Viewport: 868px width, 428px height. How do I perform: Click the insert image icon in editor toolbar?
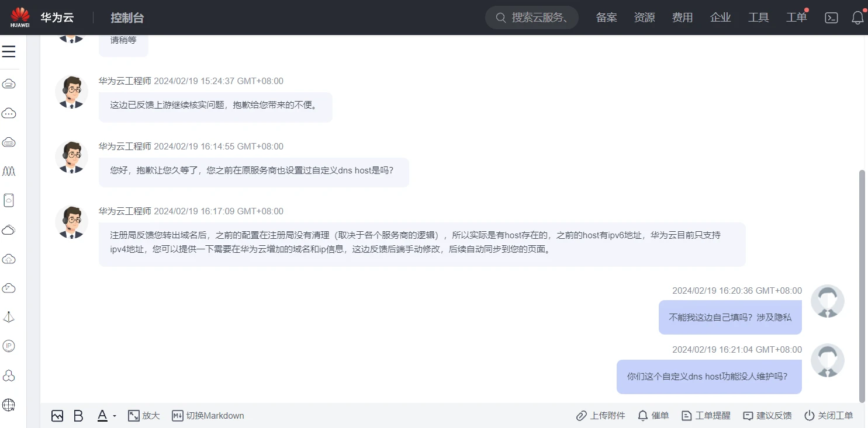click(x=57, y=416)
